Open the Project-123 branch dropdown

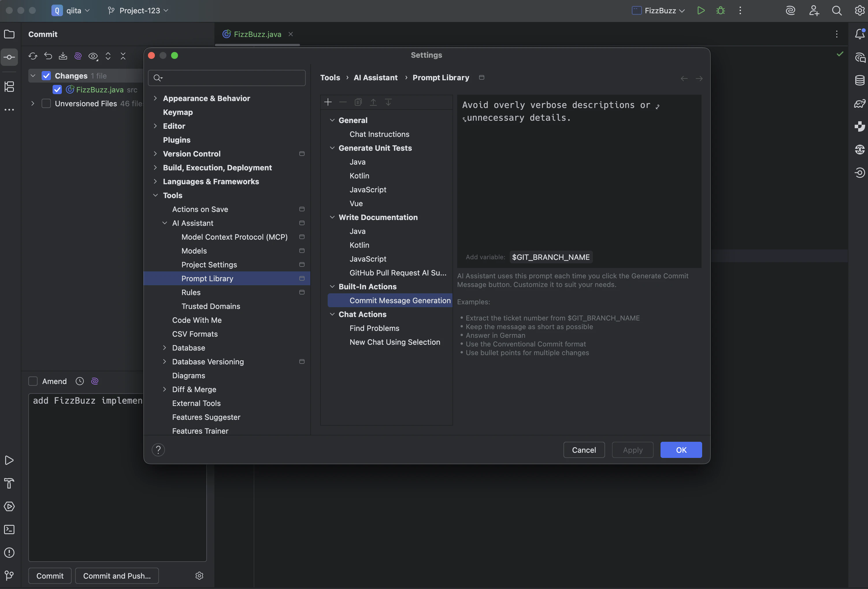coord(138,10)
